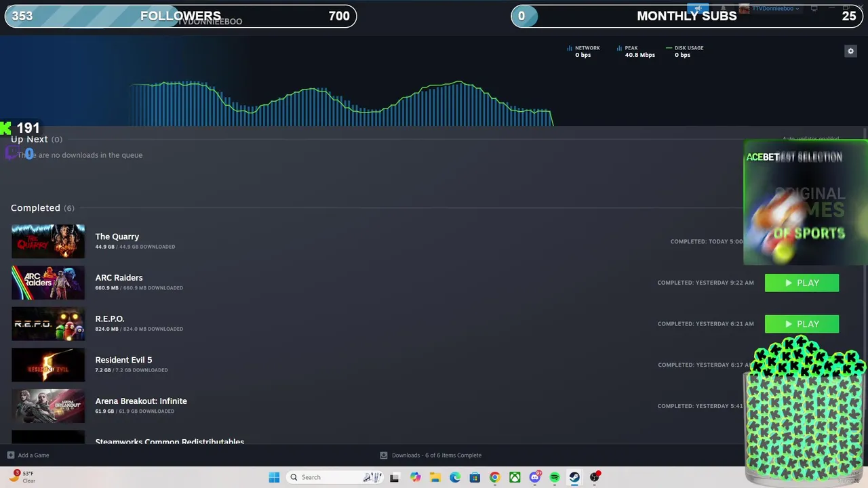Switch to OBS Studio in the taskbar
868x488 pixels.
595,477
